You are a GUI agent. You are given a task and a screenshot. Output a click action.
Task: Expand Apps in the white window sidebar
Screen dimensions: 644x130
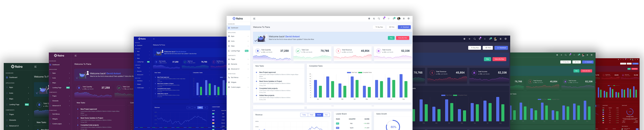pyautogui.click(x=238, y=36)
